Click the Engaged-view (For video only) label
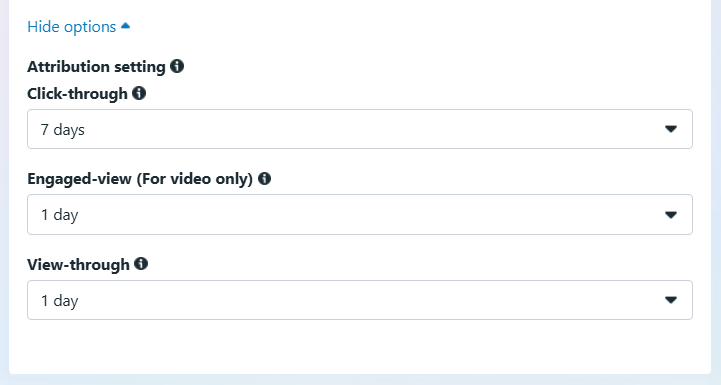 pyautogui.click(x=140, y=179)
